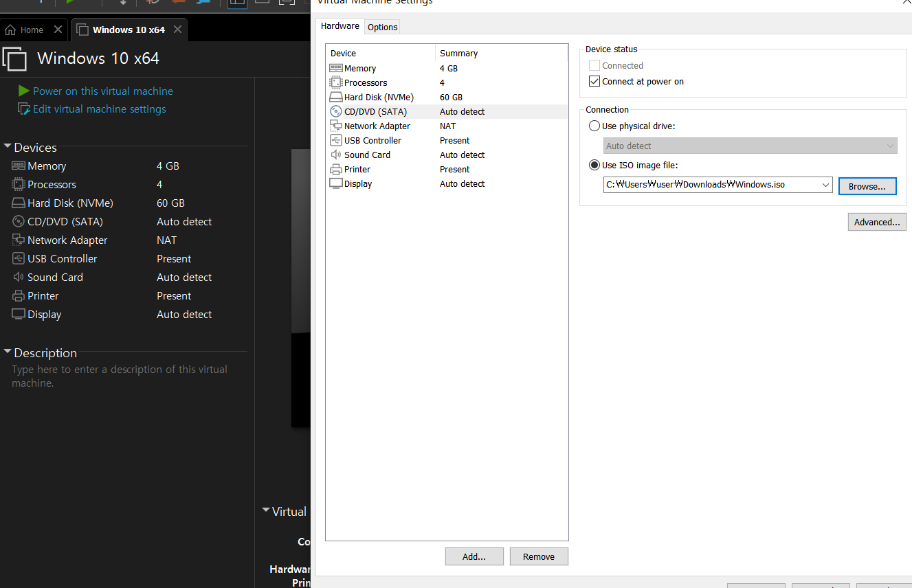
Task: Uncheck Connect at power on
Action: pos(594,81)
